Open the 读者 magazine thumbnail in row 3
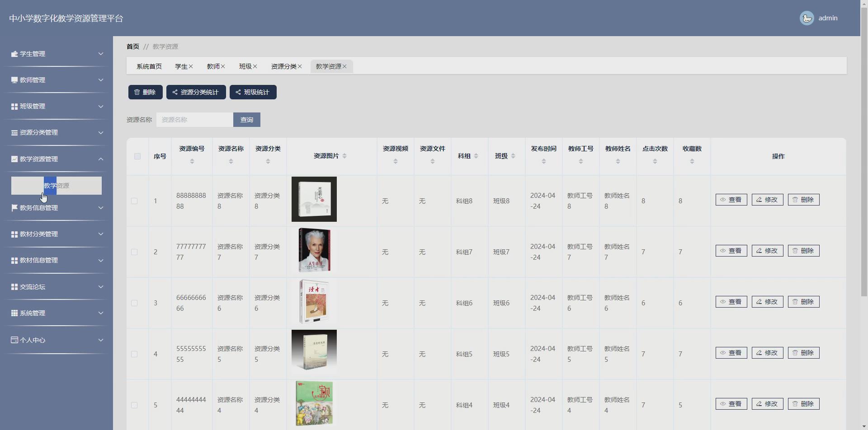Image resolution: width=868 pixels, height=430 pixels. [x=314, y=301]
